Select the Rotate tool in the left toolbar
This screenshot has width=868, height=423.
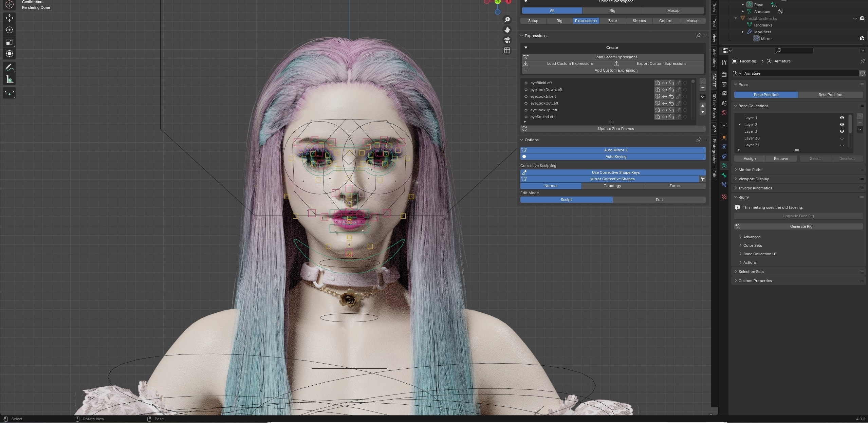(x=9, y=30)
